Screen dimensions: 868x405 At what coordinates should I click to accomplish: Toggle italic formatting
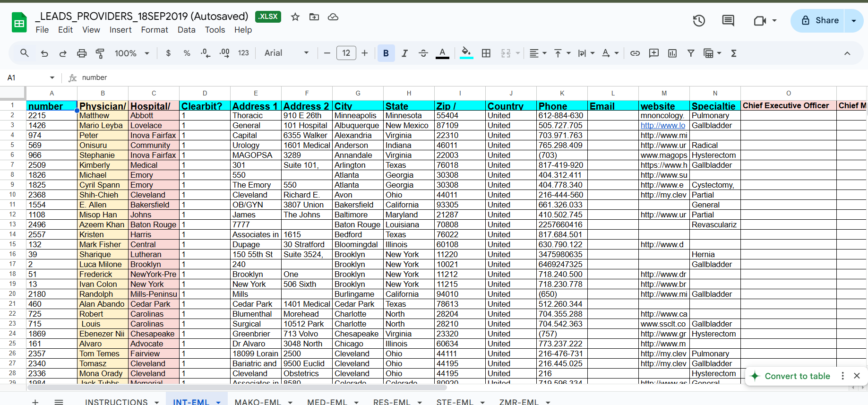click(404, 53)
